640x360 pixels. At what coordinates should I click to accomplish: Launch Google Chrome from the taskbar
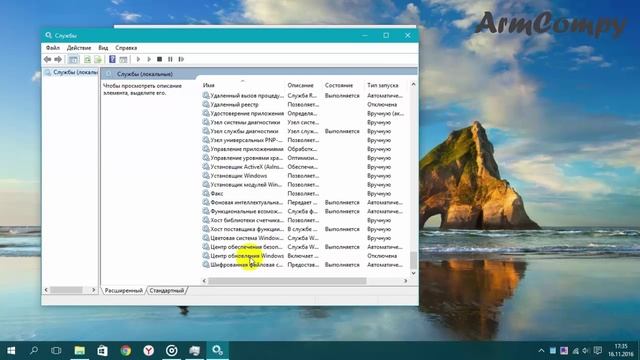126,351
